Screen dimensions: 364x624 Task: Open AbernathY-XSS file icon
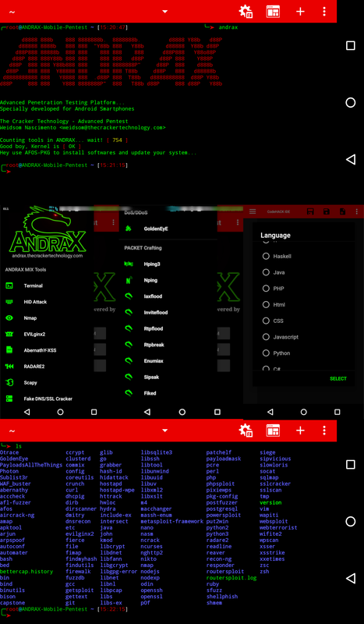tap(9, 350)
